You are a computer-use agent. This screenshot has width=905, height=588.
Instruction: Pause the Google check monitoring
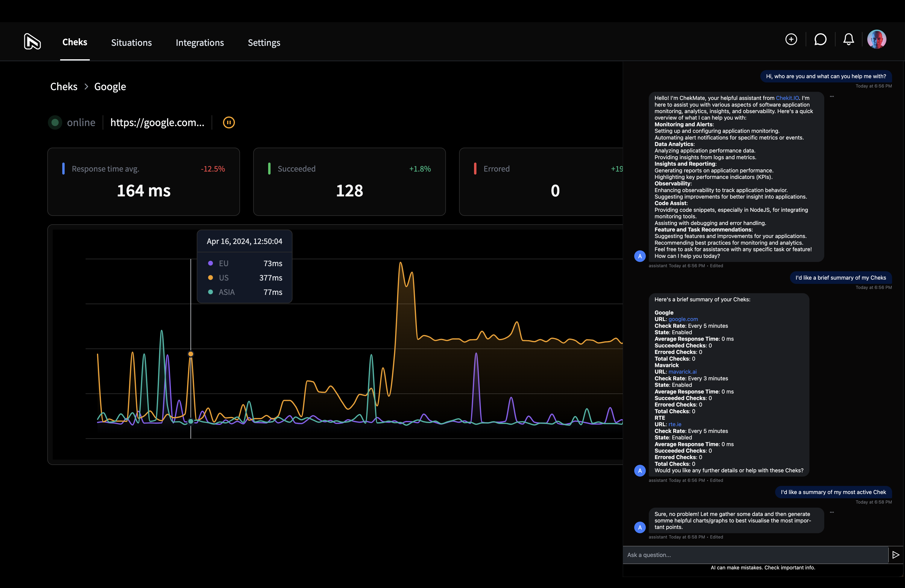click(229, 122)
